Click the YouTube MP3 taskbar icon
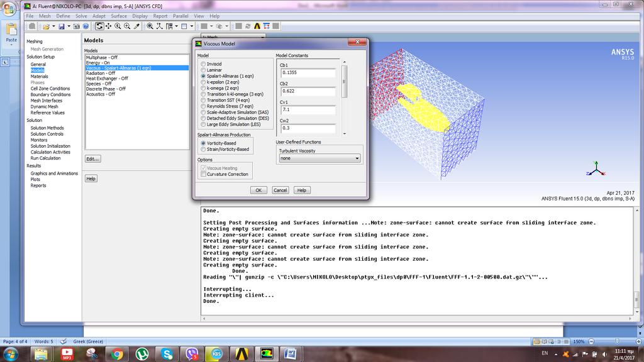Screen dimensions: 644x362 coord(67,354)
